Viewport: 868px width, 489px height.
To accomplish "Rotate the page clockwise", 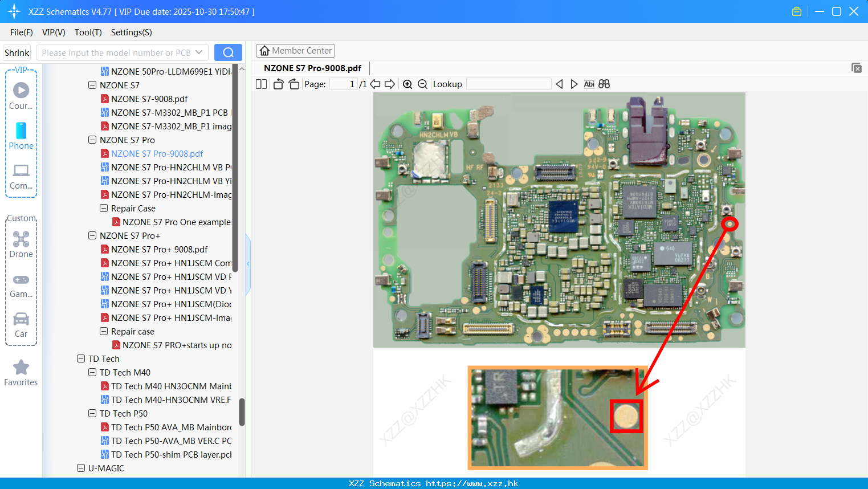I will click(x=294, y=84).
